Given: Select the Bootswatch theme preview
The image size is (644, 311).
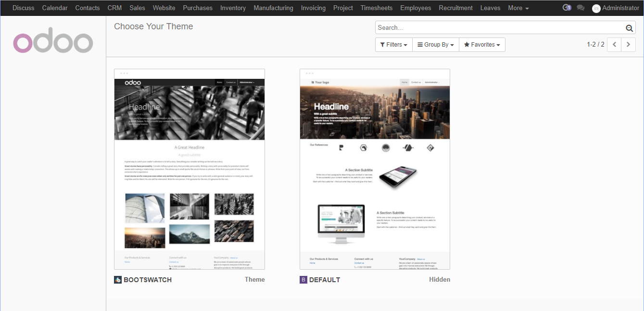Looking at the screenshot, I should pyautogui.click(x=189, y=169).
